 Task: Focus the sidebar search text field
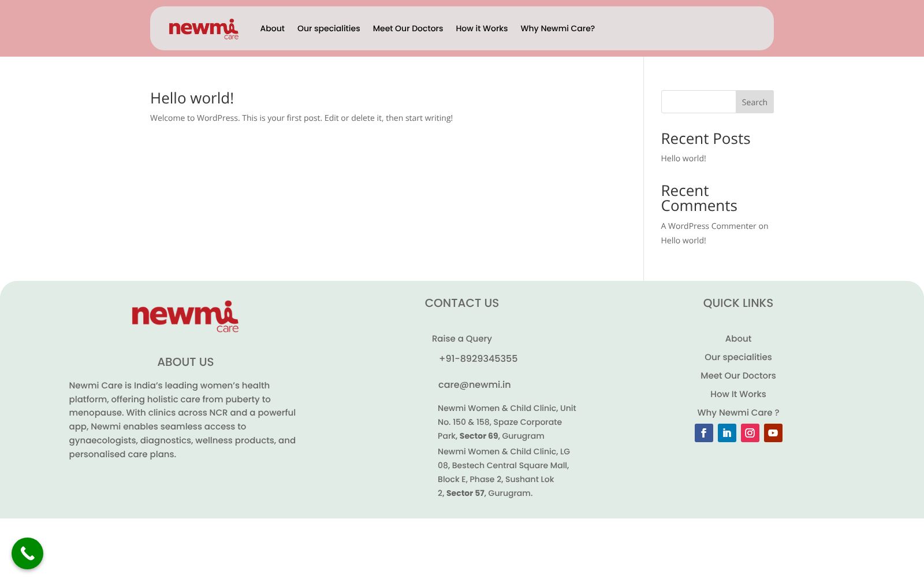pyautogui.click(x=698, y=102)
